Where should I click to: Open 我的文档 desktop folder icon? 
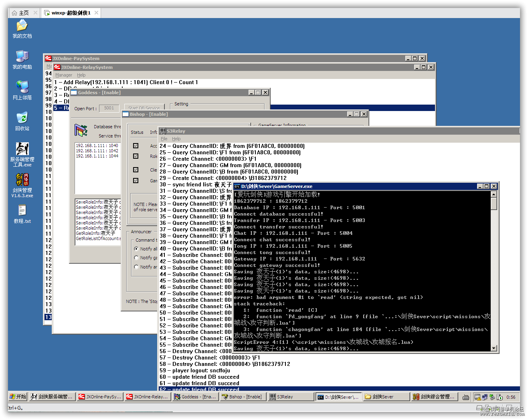click(x=22, y=26)
